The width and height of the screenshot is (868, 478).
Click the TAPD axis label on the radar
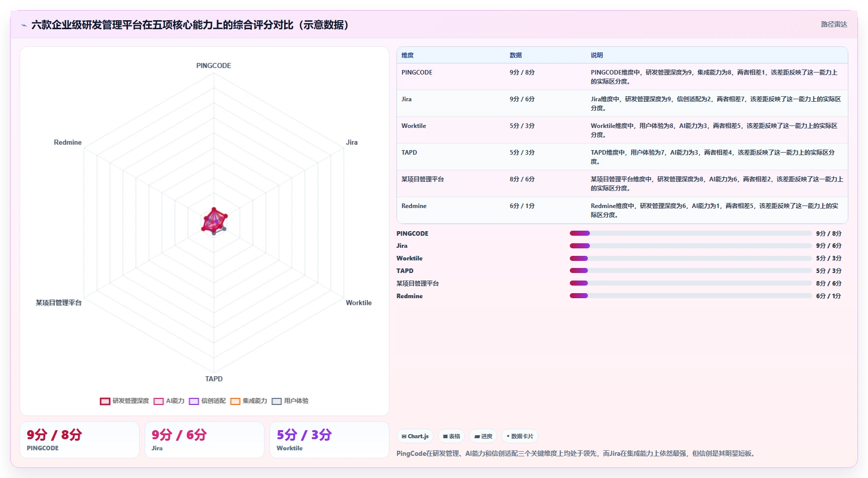[x=214, y=379]
